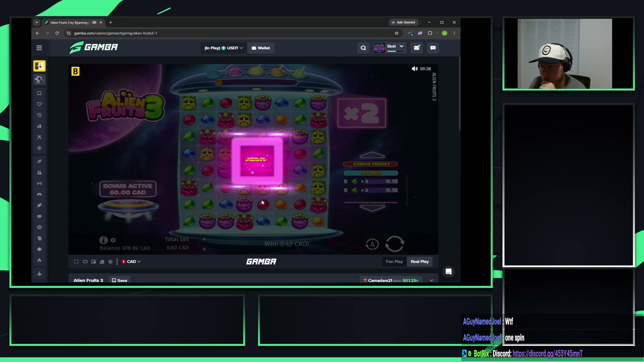
Task: Increase total bet with up arrow
Action: click(204, 239)
